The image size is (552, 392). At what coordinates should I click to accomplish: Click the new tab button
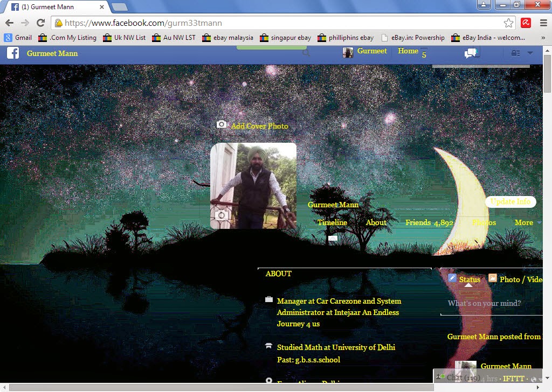click(119, 6)
